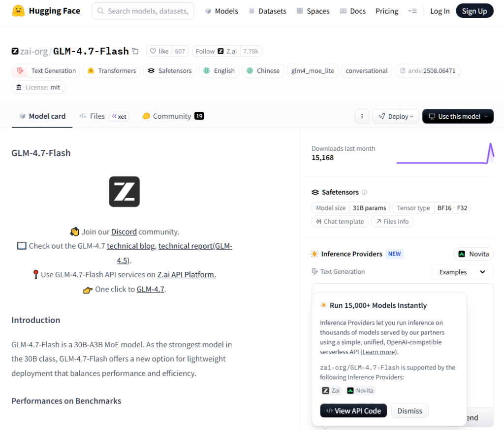Dismiss the Inference Providers popup
The image size is (504, 430).
(410, 411)
